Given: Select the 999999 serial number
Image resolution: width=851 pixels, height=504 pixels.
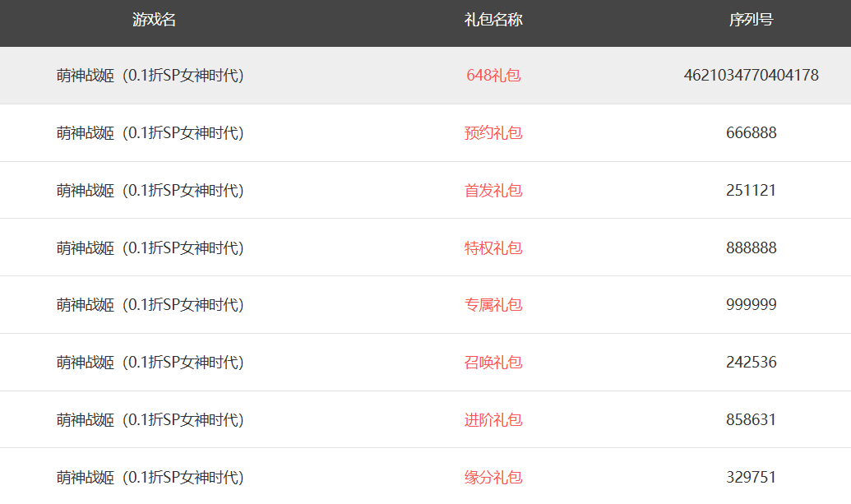Looking at the screenshot, I should (x=751, y=305).
